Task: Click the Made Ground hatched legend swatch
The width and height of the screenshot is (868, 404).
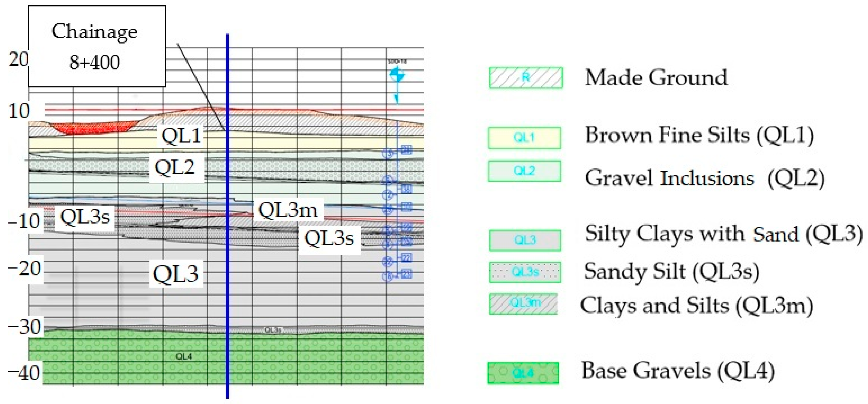Action: [x=526, y=78]
